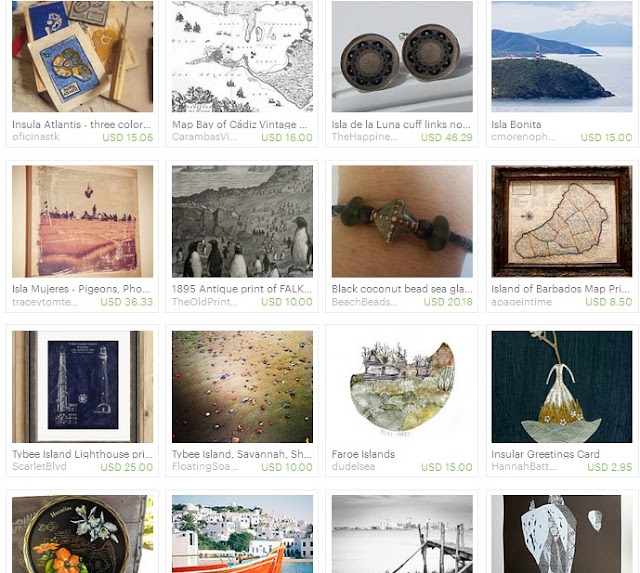Select the Isla Mujeres Pigeons photo thumbnail
This screenshot has width=640, height=573.
tap(82, 221)
